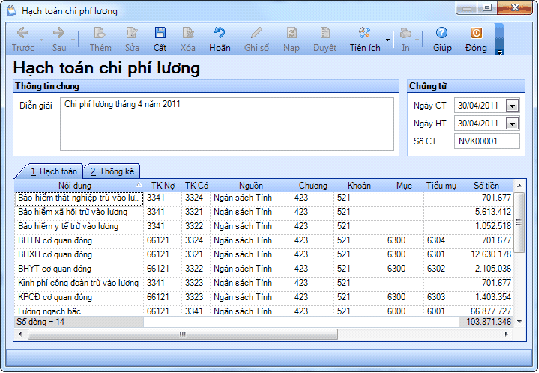
Task: Click the grid scroll up arrow
Action: pyautogui.click(x=519, y=186)
